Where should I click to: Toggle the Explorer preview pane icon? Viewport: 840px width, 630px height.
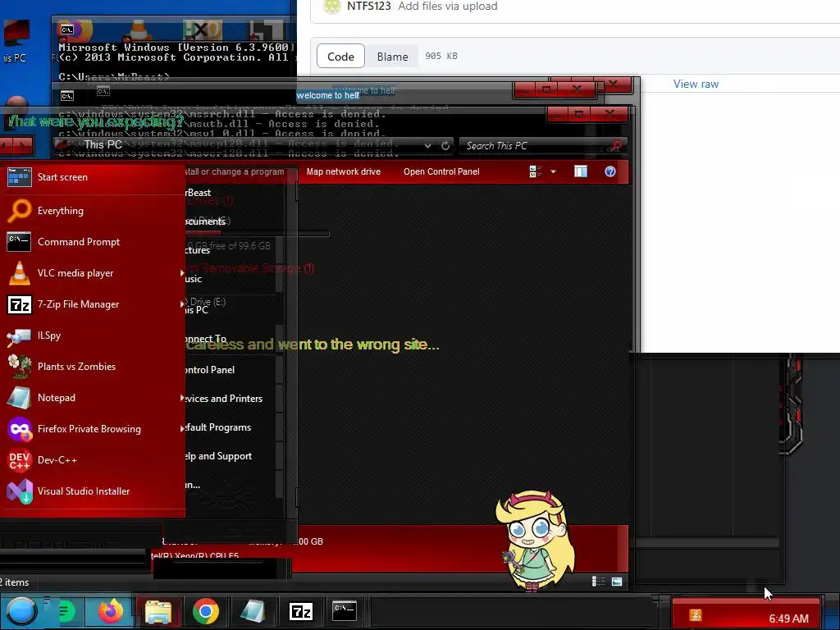581,171
